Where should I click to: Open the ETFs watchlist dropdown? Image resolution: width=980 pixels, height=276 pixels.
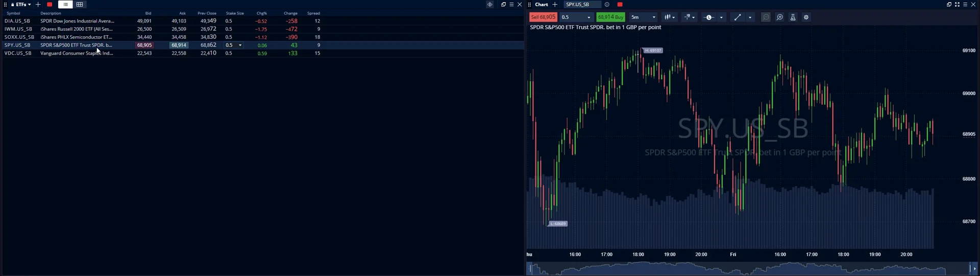(x=21, y=5)
